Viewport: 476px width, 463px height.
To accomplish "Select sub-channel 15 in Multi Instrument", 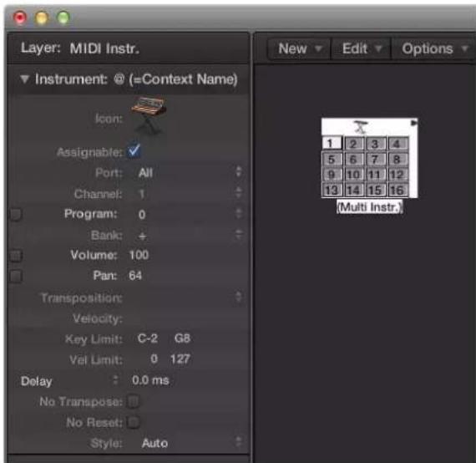I will tap(376, 191).
